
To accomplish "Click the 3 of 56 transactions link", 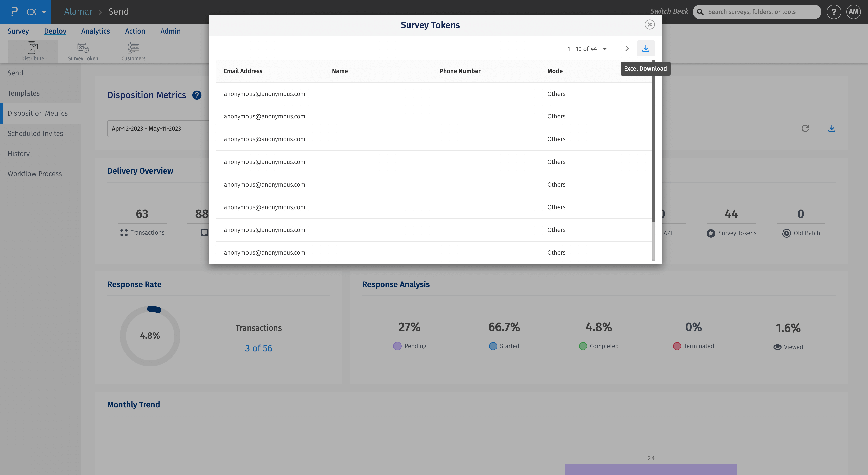I will tap(258, 348).
